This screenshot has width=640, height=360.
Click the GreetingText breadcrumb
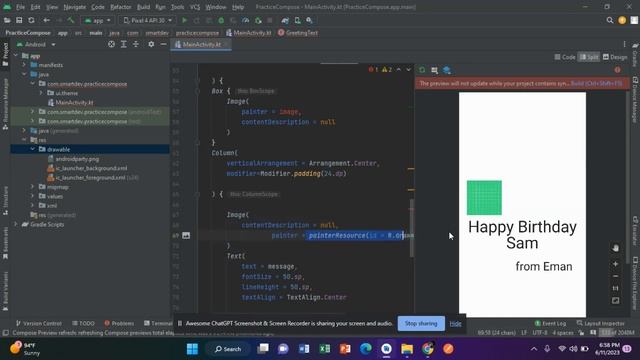[298, 33]
